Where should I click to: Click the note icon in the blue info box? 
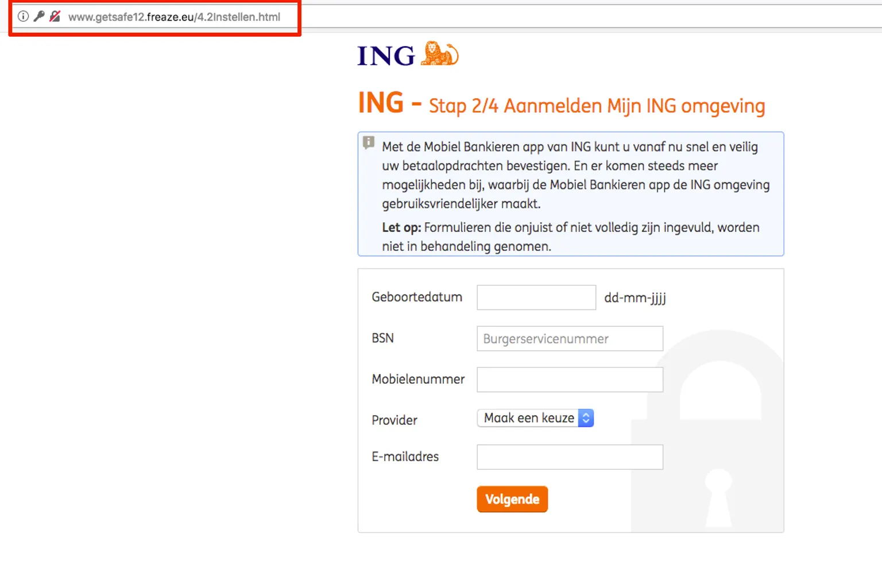[369, 142]
